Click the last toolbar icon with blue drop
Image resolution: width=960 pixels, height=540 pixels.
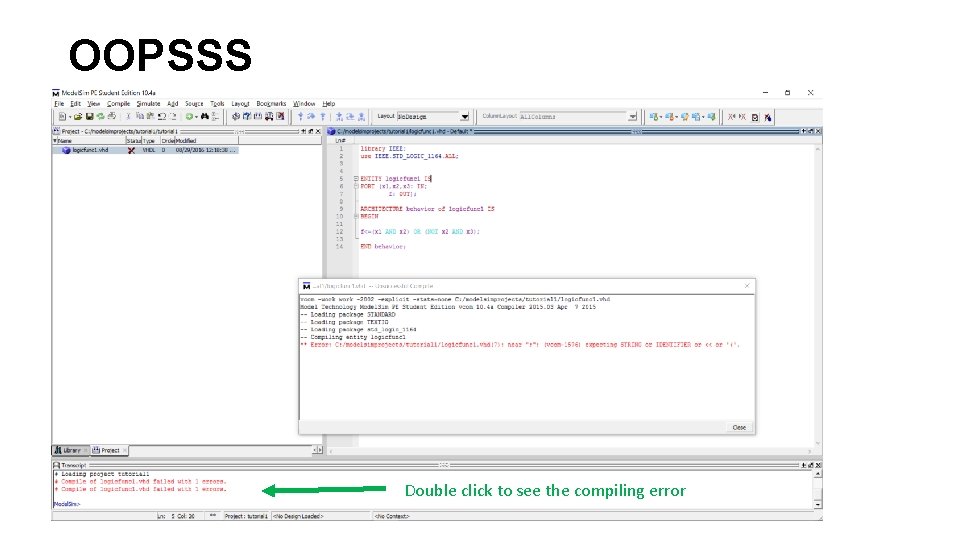(x=768, y=117)
